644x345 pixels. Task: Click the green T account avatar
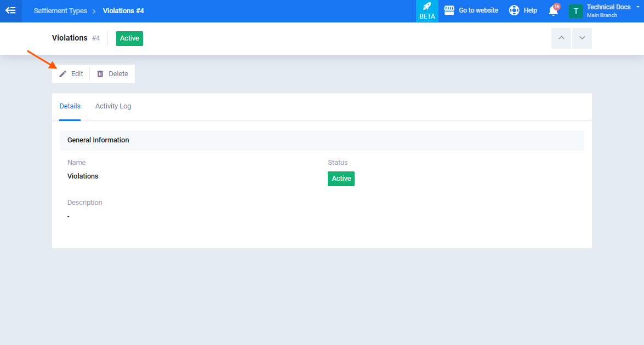click(576, 11)
